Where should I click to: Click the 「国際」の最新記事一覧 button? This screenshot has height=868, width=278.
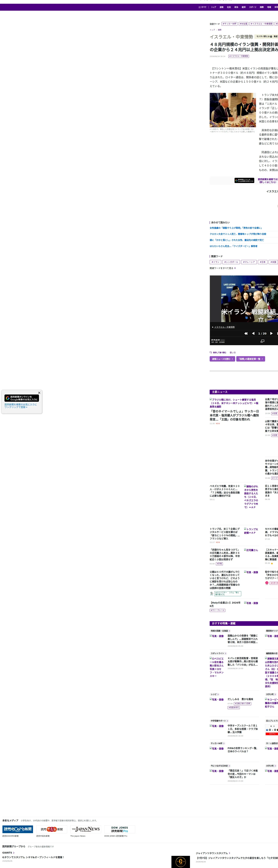(251, 359)
